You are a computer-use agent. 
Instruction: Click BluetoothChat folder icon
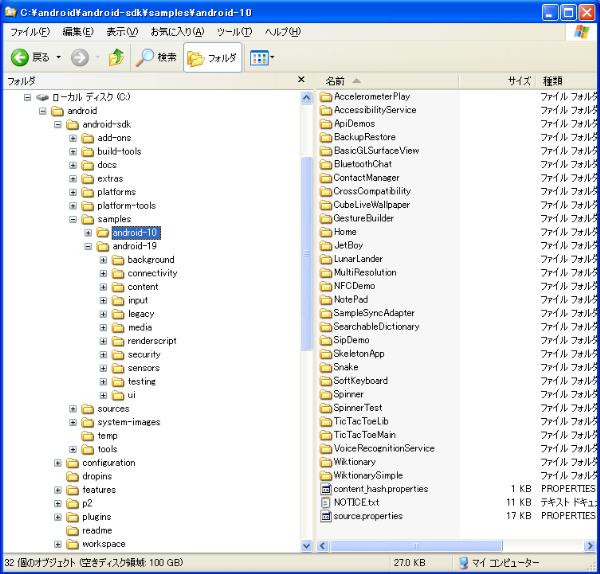[x=326, y=165]
